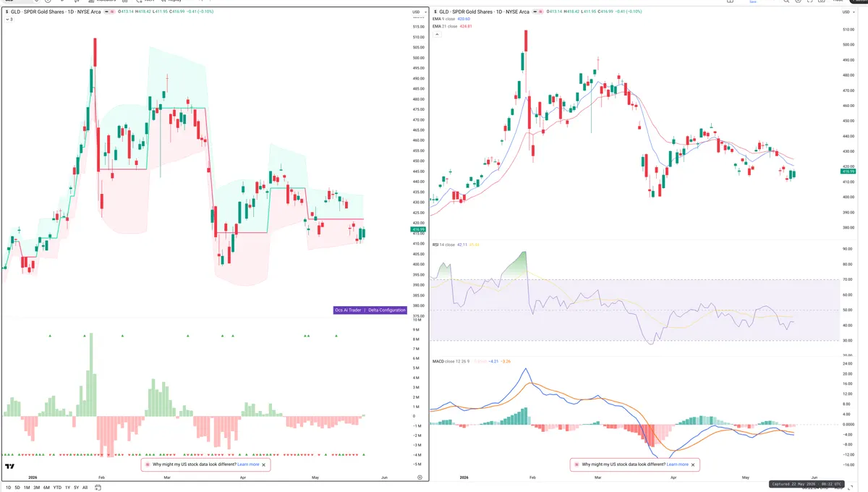This screenshot has width=868, height=492.
Task: Click Learn more in left chart banner
Action: pos(248,465)
